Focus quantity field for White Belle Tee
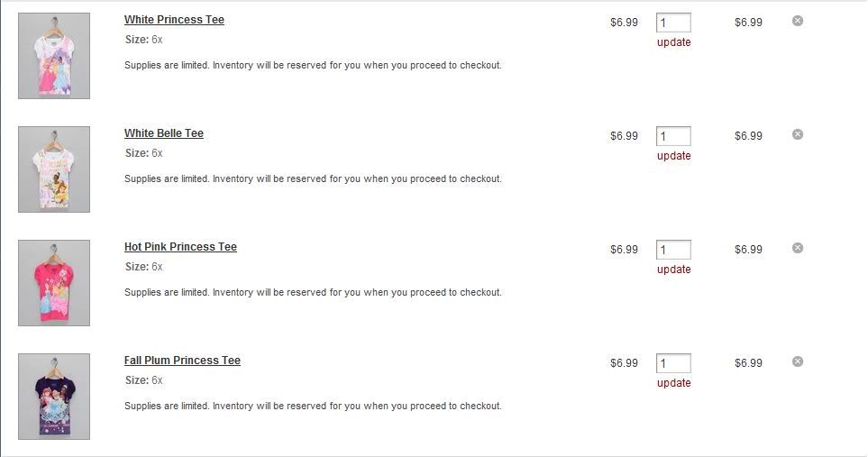 (673, 136)
